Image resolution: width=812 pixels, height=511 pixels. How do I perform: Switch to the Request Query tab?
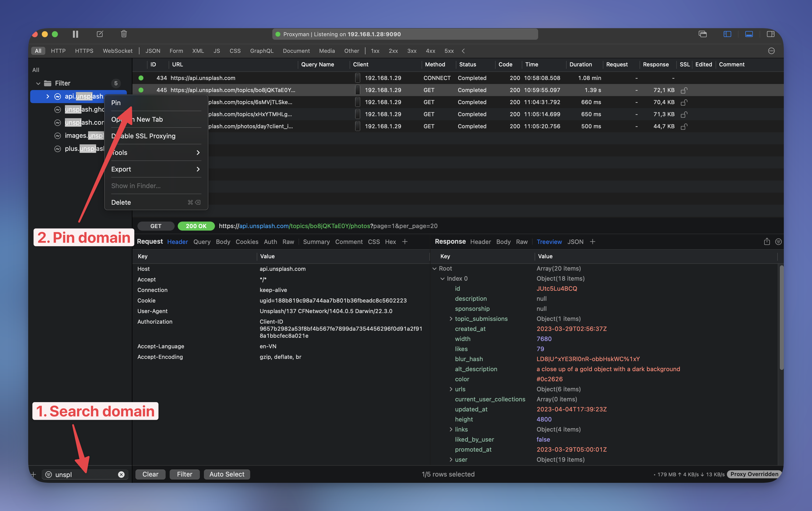(x=202, y=241)
